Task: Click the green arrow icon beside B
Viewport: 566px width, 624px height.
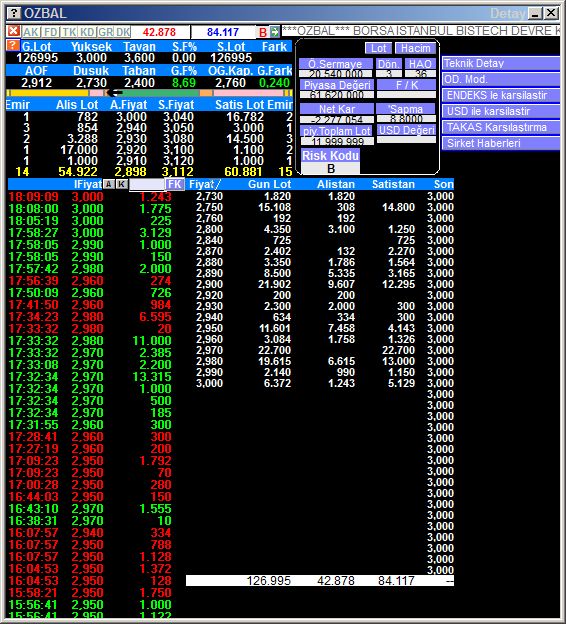Action: point(275,32)
